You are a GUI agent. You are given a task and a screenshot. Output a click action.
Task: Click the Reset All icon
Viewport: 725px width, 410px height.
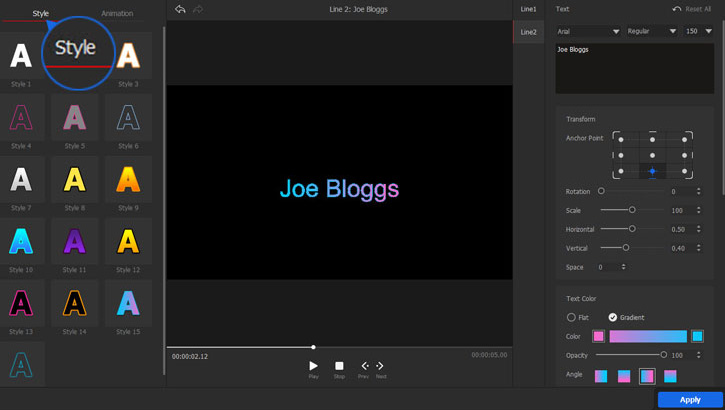point(677,9)
